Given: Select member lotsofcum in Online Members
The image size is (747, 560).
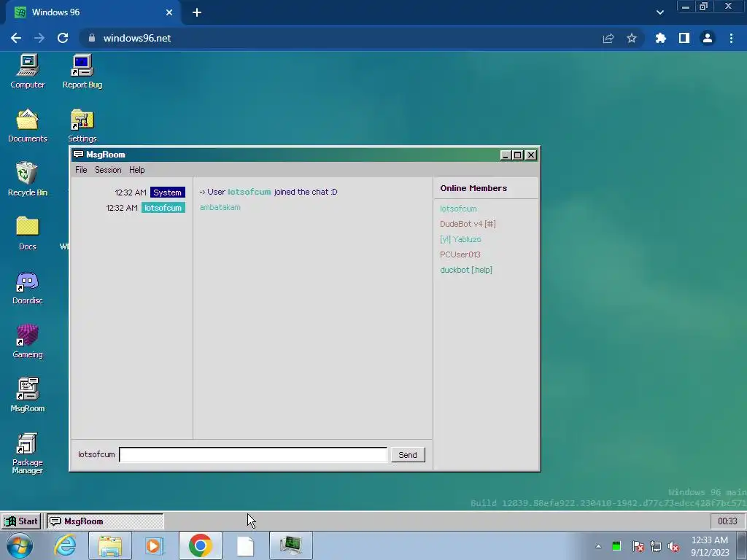Looking at the screenshot, I should [x=458, y=209].
